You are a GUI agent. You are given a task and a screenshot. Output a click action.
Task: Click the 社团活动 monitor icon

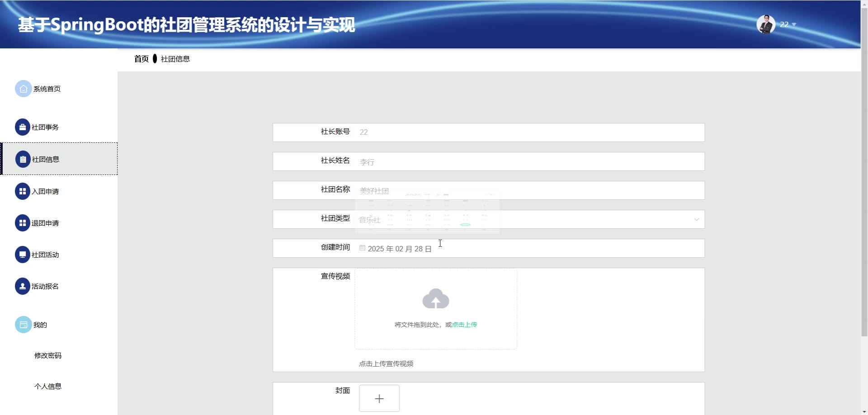23,255
